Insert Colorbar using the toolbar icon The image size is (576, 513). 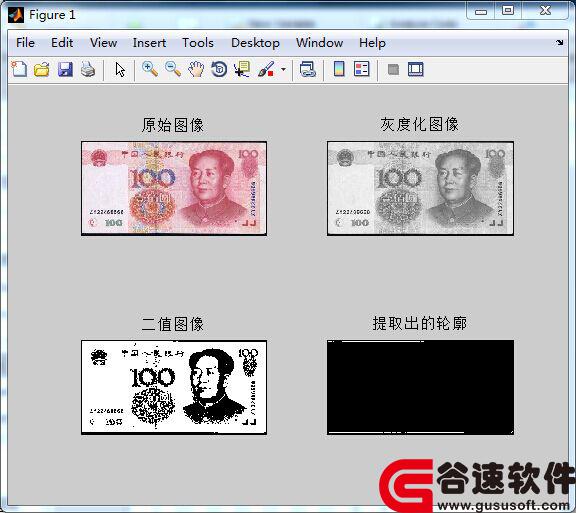click(x=339, y=69)
